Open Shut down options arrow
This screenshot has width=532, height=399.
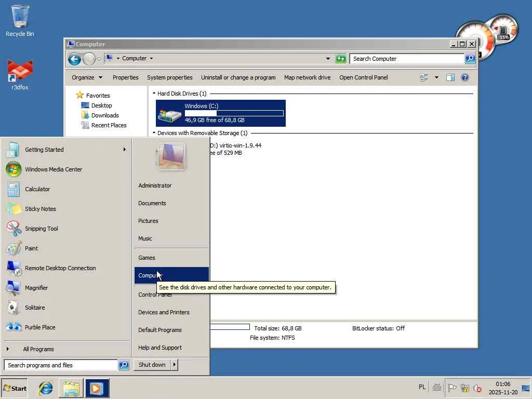point(174,365)
